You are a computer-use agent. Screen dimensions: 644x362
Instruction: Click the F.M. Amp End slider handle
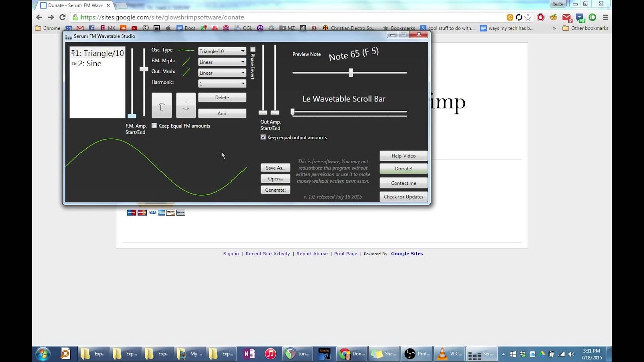click(144, 69)
